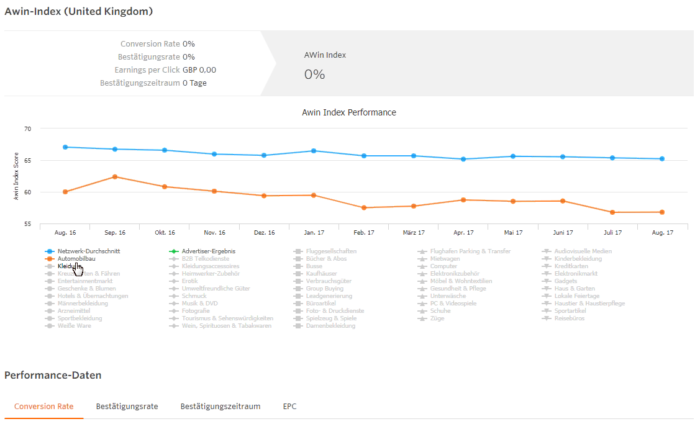Enable the B2B Telkodienste series

point(200,259)
